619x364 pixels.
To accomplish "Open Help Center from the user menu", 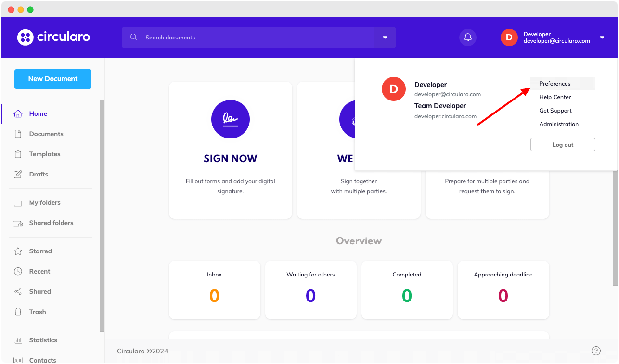I will (555, 97).
